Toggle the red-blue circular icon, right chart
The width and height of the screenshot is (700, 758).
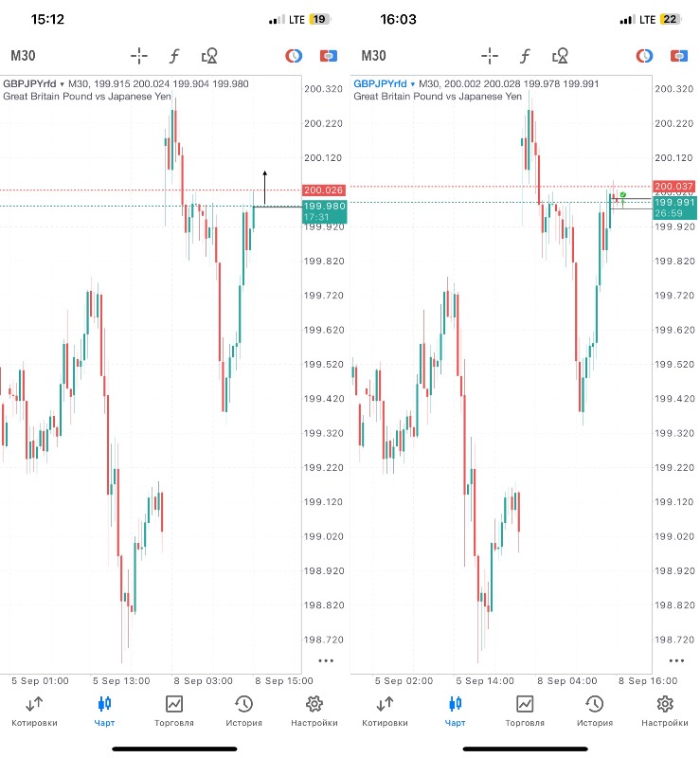(x=645, y=56)
